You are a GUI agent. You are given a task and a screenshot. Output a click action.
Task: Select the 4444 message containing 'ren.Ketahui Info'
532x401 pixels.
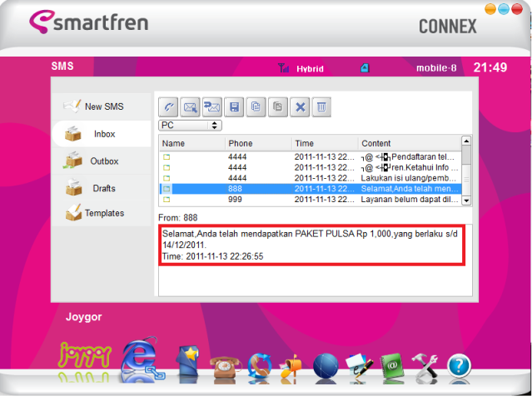pos(311,167)
